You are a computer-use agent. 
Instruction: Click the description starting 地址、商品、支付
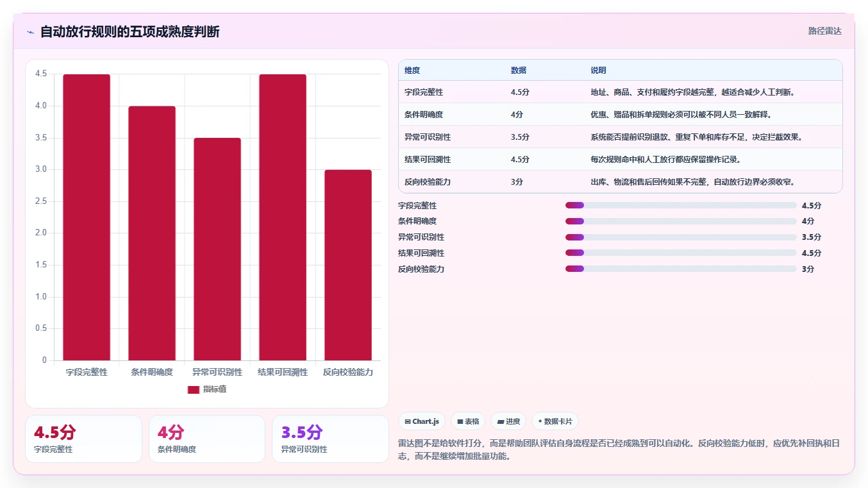tap(693, 92)
